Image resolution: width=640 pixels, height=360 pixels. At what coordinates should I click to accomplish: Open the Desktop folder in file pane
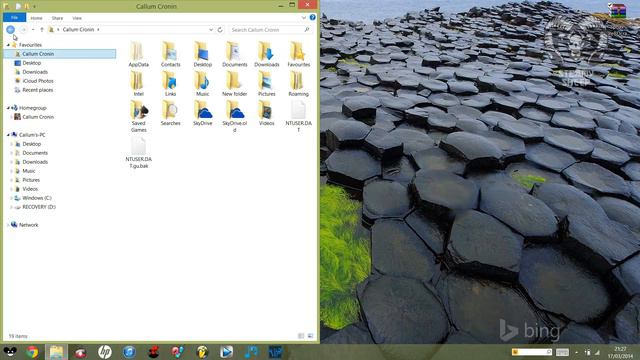[202, 54]
